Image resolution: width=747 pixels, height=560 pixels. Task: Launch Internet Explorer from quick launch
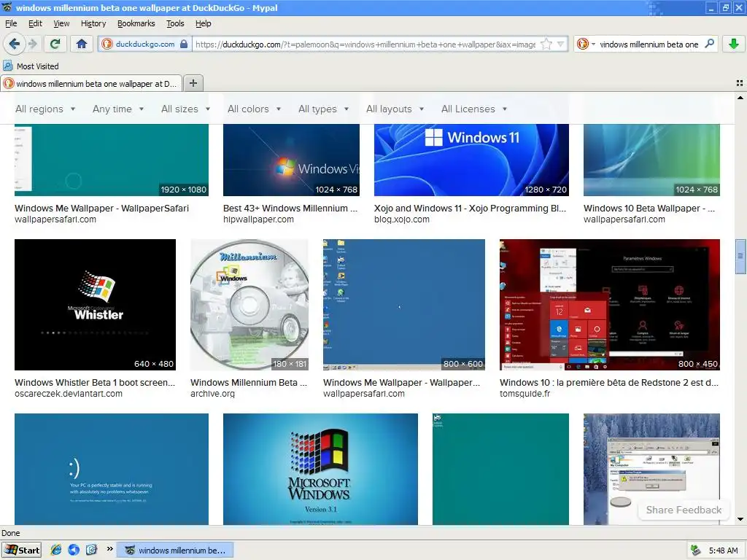coord(56,550)
